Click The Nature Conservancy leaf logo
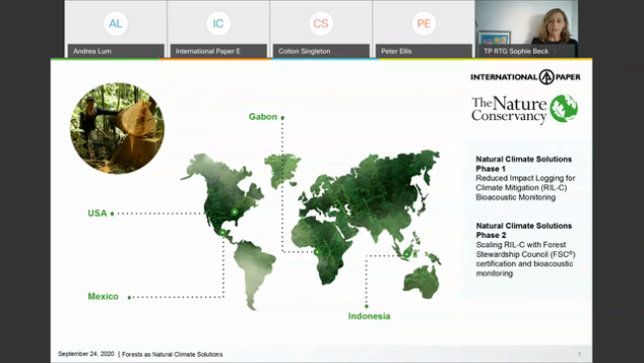 (564, 108)
